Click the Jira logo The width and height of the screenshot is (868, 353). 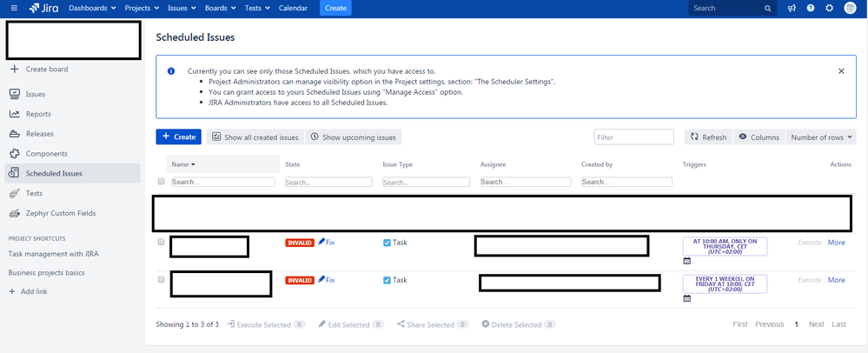(x=43, y=9)
